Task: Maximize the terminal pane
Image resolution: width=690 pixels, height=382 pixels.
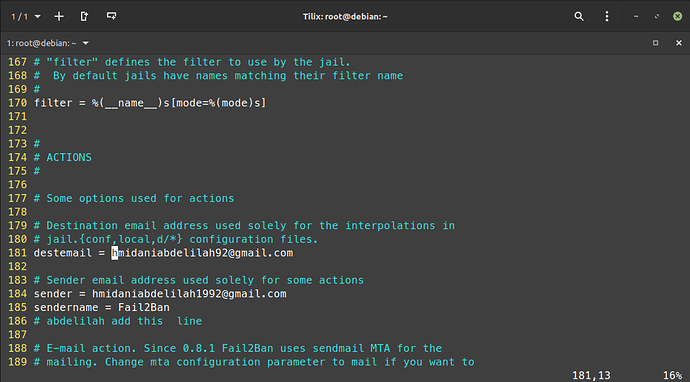Action: tap(656, 43)
